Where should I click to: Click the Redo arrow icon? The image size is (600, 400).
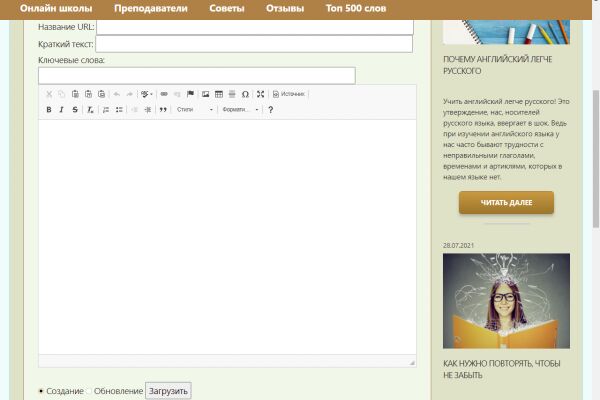tap(130, 94)
